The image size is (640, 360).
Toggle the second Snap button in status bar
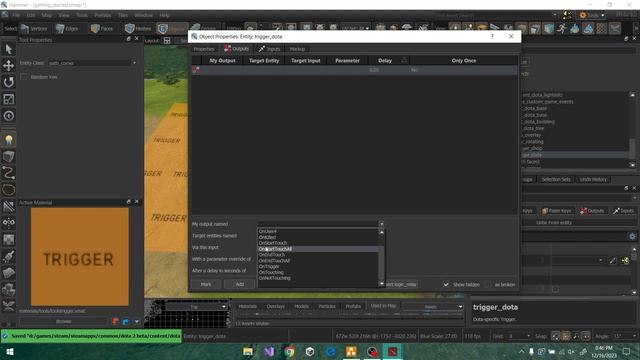click(x=566, y=336)
